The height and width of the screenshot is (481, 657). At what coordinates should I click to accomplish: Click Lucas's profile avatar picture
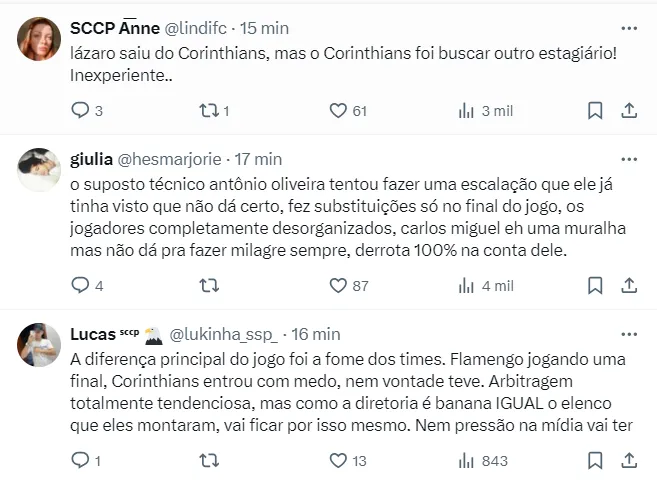tap(40, 345)
